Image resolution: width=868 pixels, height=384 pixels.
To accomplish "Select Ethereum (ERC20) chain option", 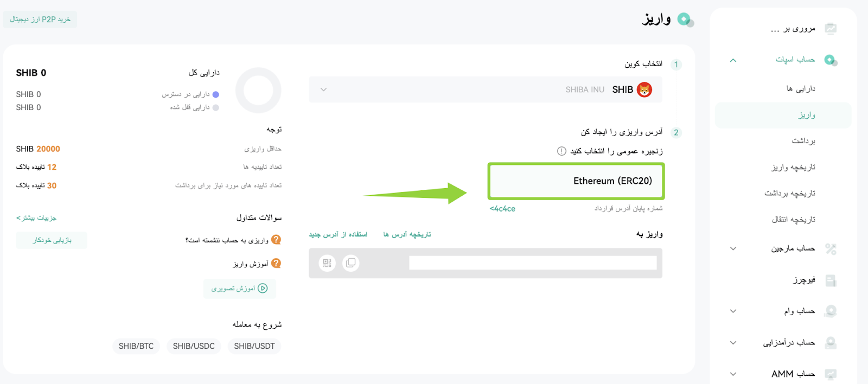I will (576, 181).
